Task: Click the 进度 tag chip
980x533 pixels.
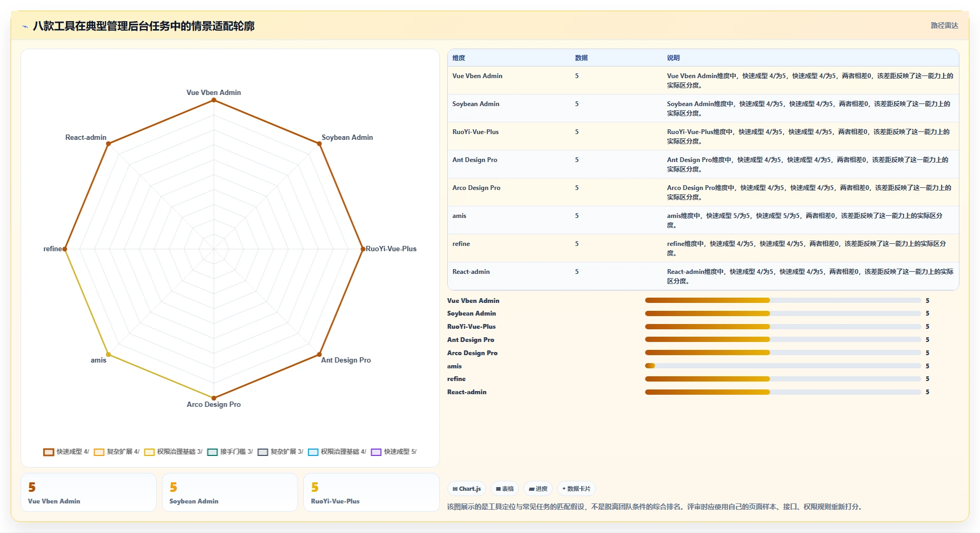Action: click(538, 489)
